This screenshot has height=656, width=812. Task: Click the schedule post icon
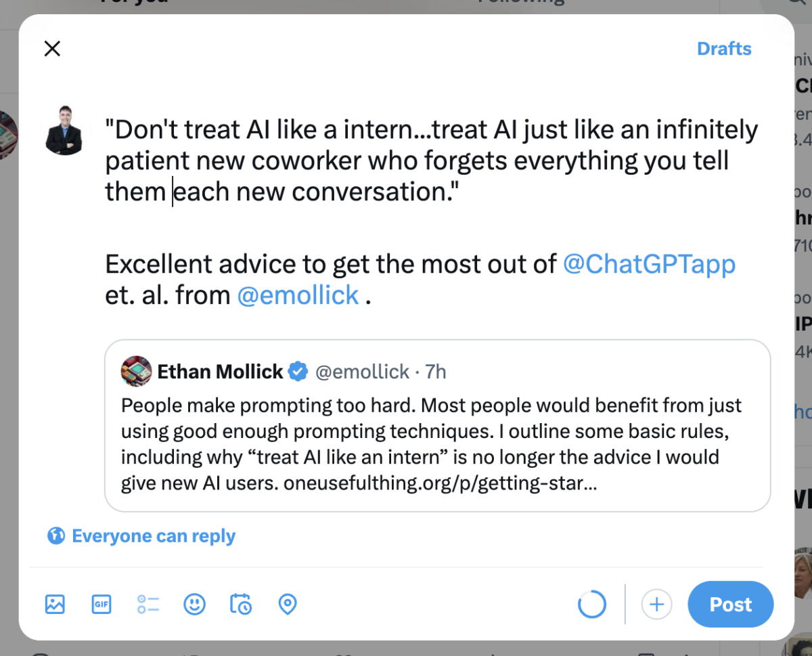241,603
